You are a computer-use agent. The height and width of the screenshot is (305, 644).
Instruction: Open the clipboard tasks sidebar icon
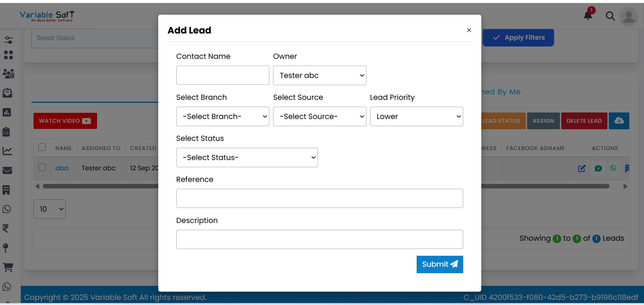[x=6, y=132]
